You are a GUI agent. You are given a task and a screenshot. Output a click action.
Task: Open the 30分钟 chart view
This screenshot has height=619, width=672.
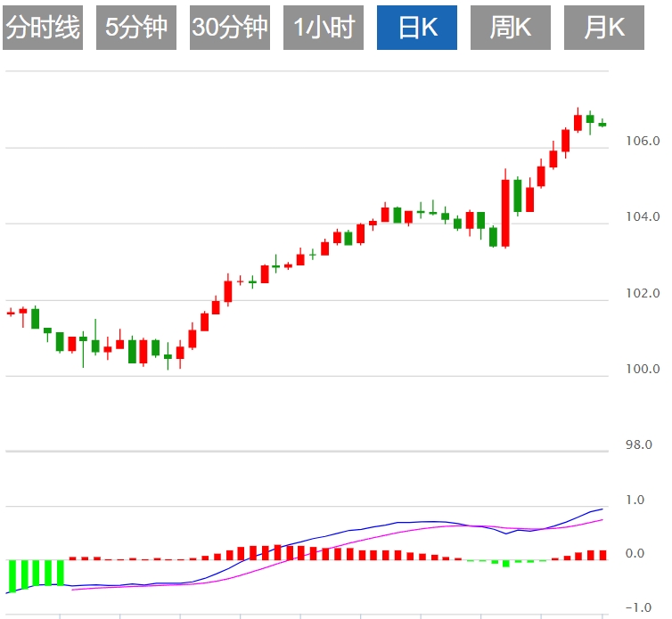(230, 28)
